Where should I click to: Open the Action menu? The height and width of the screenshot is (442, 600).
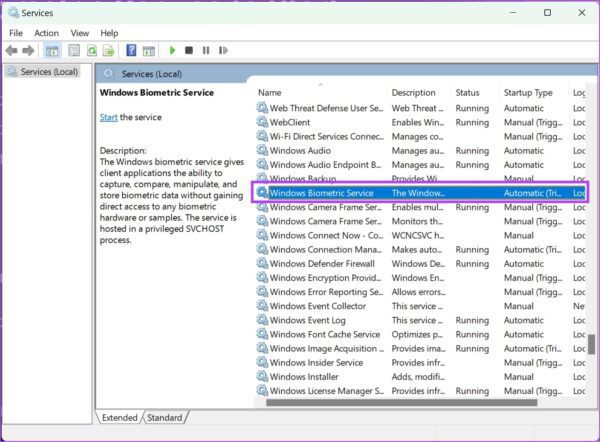point(46,33)
